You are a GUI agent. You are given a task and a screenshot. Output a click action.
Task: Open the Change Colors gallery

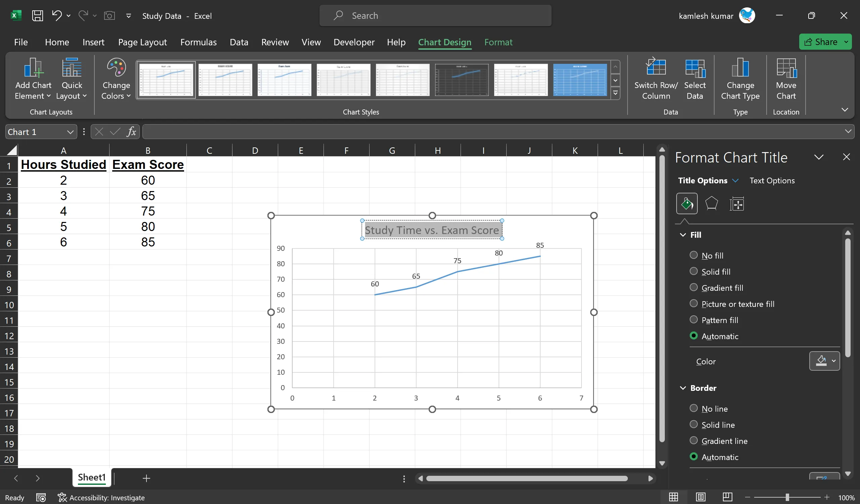(116, 79)
